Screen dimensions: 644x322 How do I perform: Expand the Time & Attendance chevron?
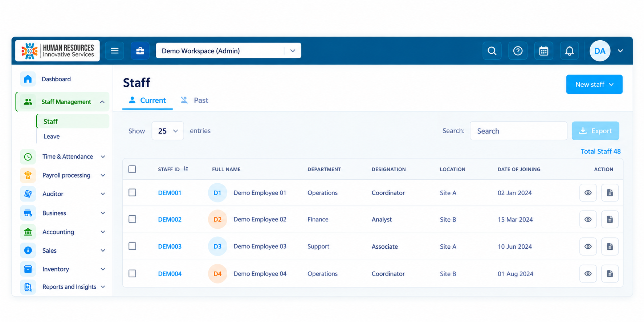click(x=103, y=157)
